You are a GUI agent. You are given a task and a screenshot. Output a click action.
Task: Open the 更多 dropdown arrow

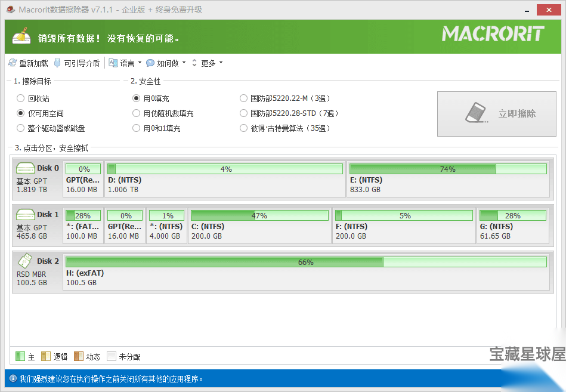(x=221, y=63)
